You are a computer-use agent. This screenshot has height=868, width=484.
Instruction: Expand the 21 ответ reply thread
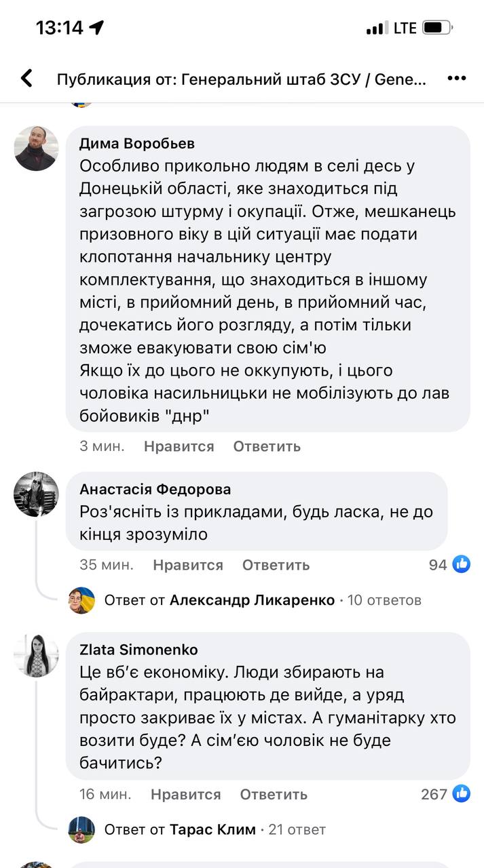coord(297,829)
